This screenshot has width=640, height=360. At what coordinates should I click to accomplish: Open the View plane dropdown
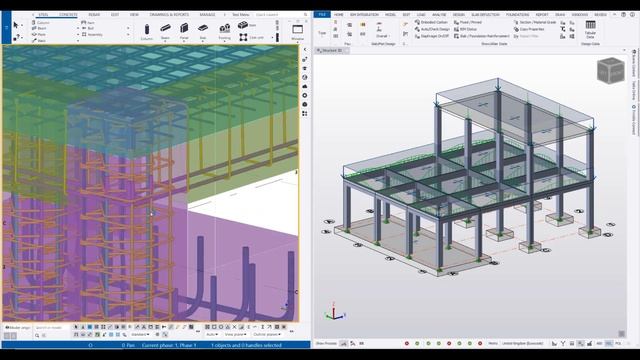coord(236,335)
